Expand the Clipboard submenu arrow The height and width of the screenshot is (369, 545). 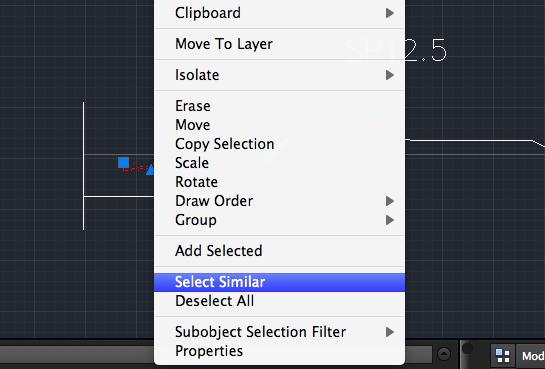pyautogui.click(x=390, y=13)
